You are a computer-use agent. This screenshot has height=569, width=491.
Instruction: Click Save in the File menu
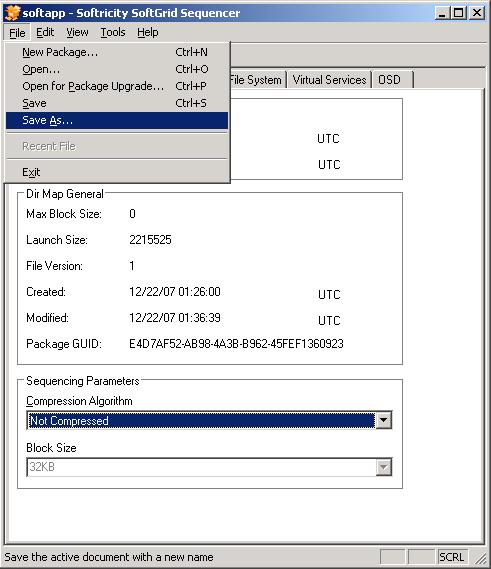pyautogui.click(x=117, y=103)
